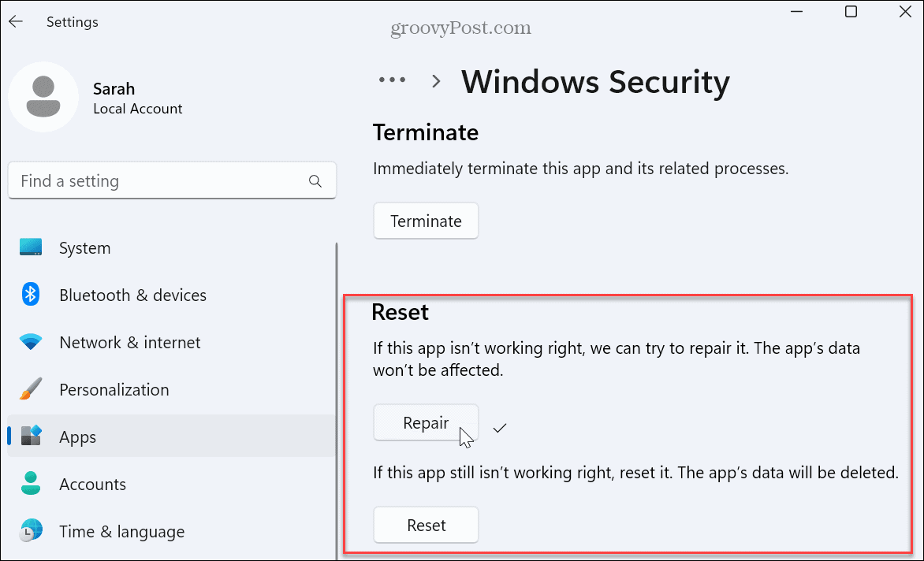Screen dimensions: 924x561
Task: Select Network & internet category
Action: coord(171,342)
